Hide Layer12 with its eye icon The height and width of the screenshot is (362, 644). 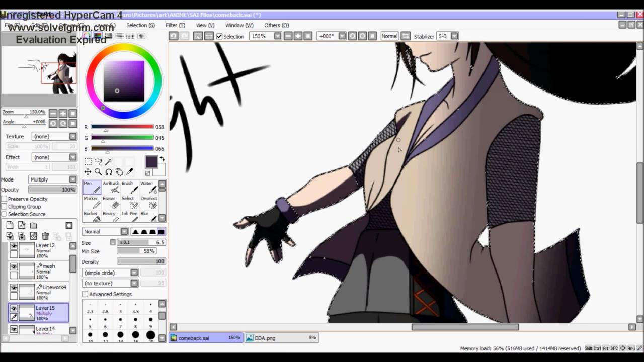click(x=14, y=246)
